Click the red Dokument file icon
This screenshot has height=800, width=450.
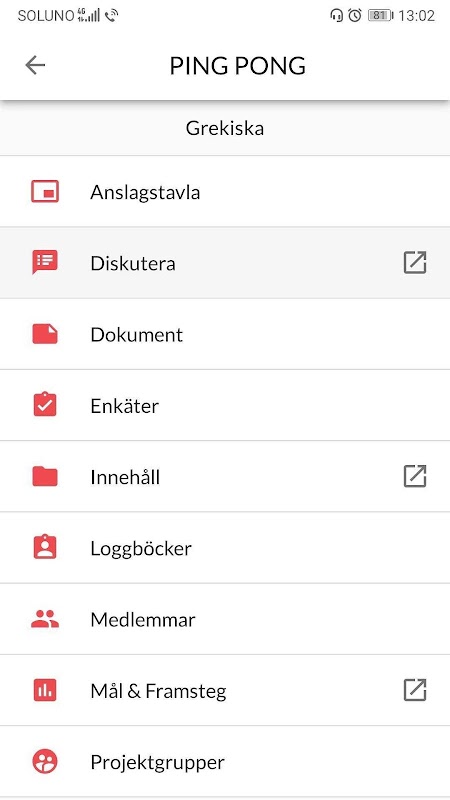[x=45, y=334]
